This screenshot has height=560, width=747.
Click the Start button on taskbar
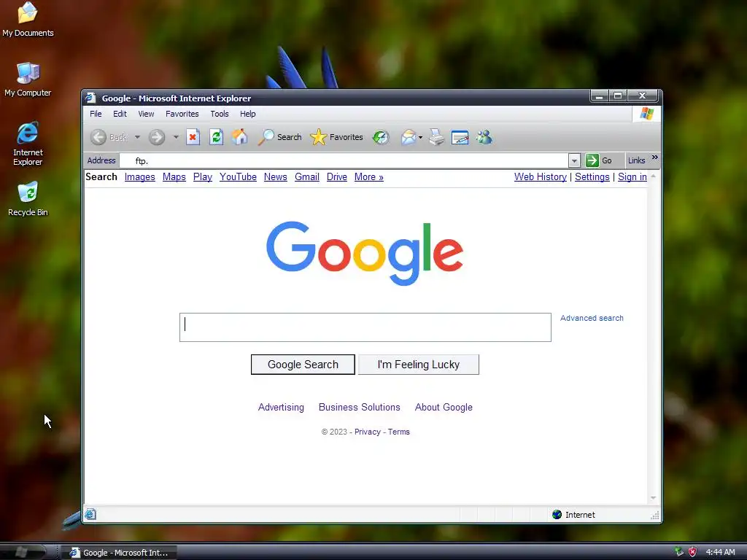pos(23,552)
